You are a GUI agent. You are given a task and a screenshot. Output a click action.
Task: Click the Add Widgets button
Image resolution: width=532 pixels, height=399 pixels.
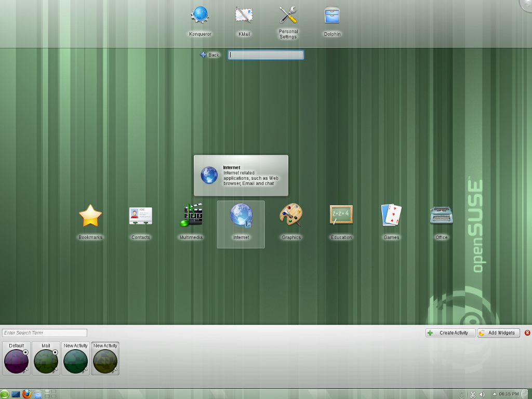[x=498, y=333]
